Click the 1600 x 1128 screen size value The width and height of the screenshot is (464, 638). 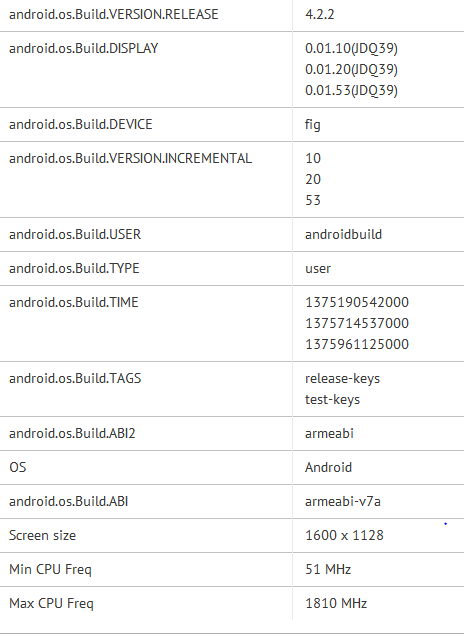344,535
